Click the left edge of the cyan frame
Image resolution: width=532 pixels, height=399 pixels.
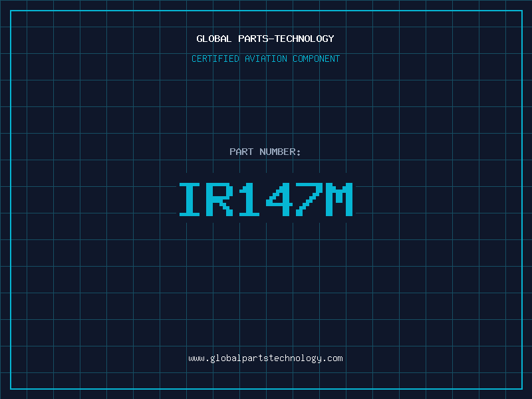(11, 199)
